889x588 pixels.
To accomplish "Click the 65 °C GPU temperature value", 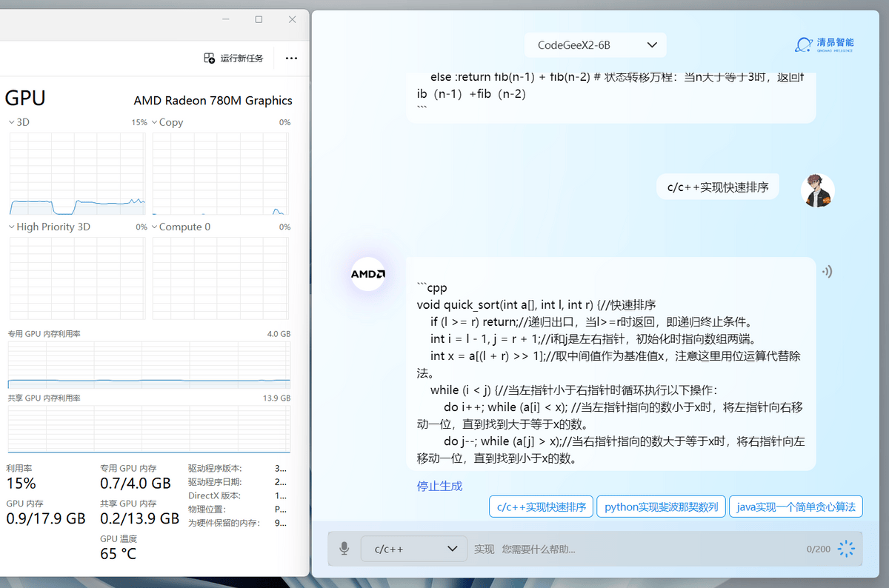I will click(x=119, y=553).
